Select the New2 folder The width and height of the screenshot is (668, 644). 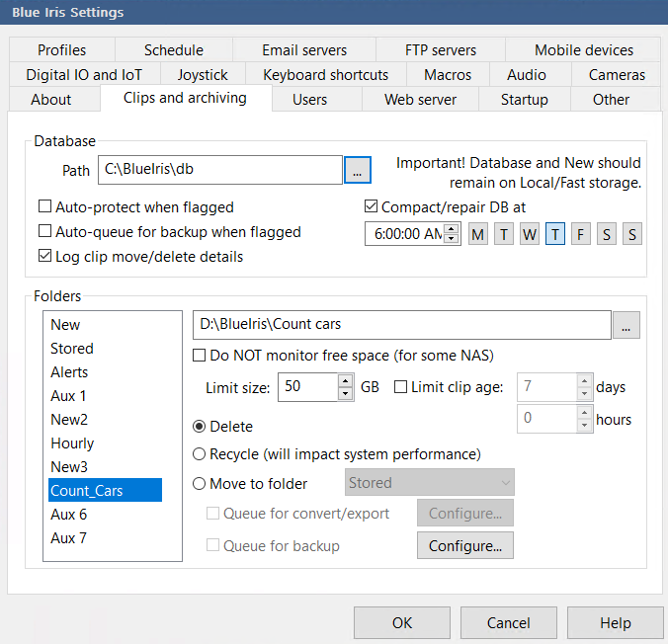point(105,420)
